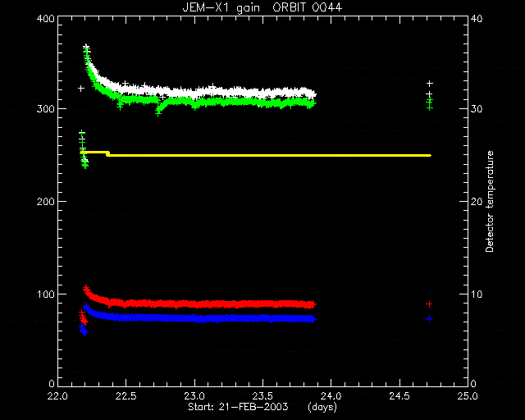Image resolution: width=525 pixels, height=420 pixels.
Task: Click the Detector temperature axis label
Action: (x=490, y=201)
